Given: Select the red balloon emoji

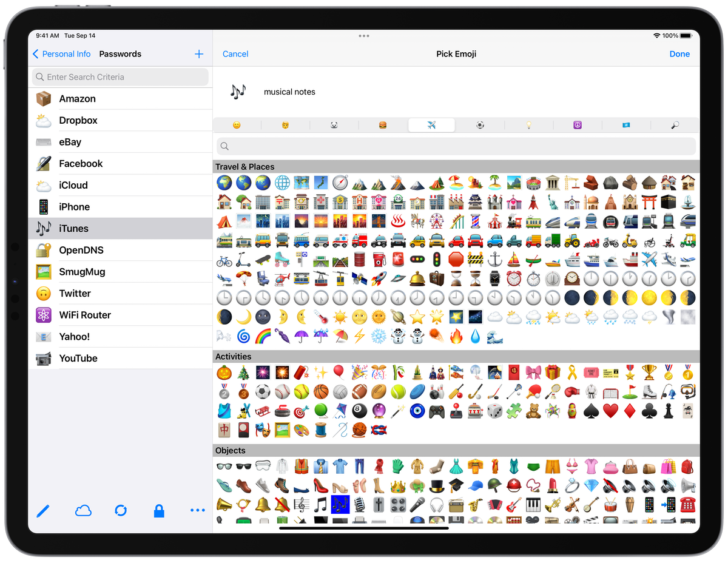Looking at the screenshot, I should point(340,373).
